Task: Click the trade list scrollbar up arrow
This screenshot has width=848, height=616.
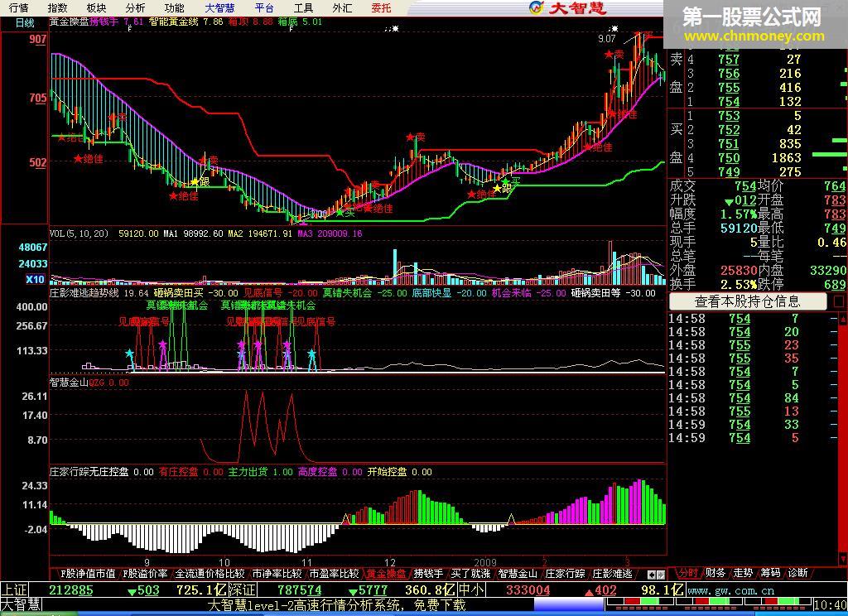Action: point(842,318)
